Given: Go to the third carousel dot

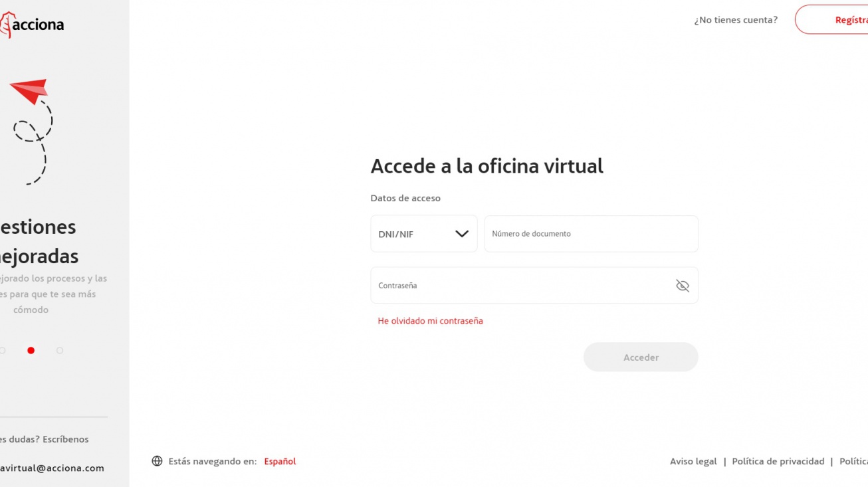Looking at the screenshot, I should coord(60,350).
